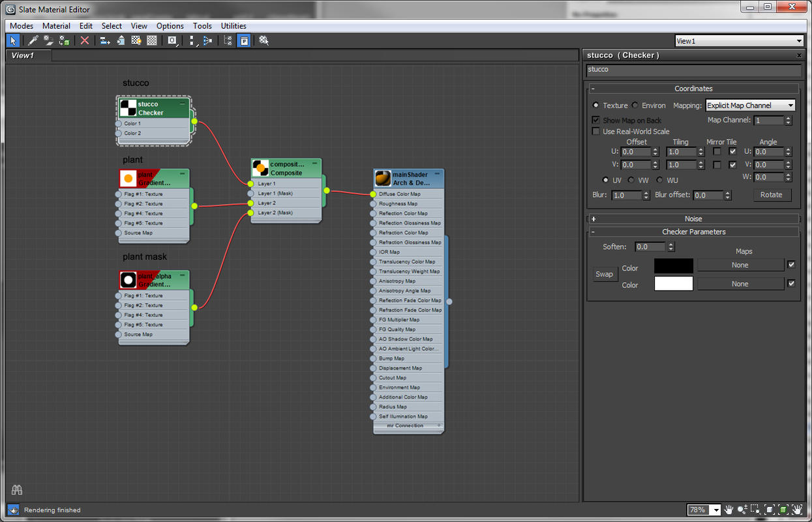Toggle the Parameter Editor panel icon
Image resolution: width=812 pixels, height=522 pixels.
tap(243, 40)
